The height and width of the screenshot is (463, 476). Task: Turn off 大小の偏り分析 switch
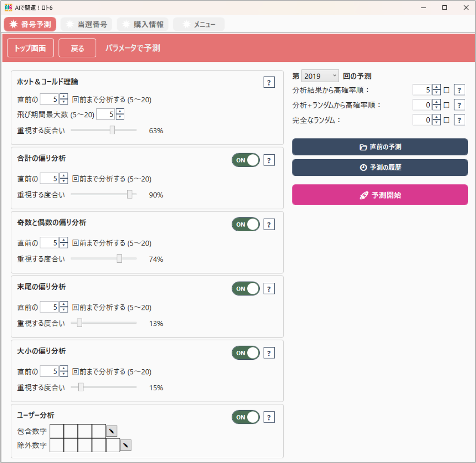point(246,353)
